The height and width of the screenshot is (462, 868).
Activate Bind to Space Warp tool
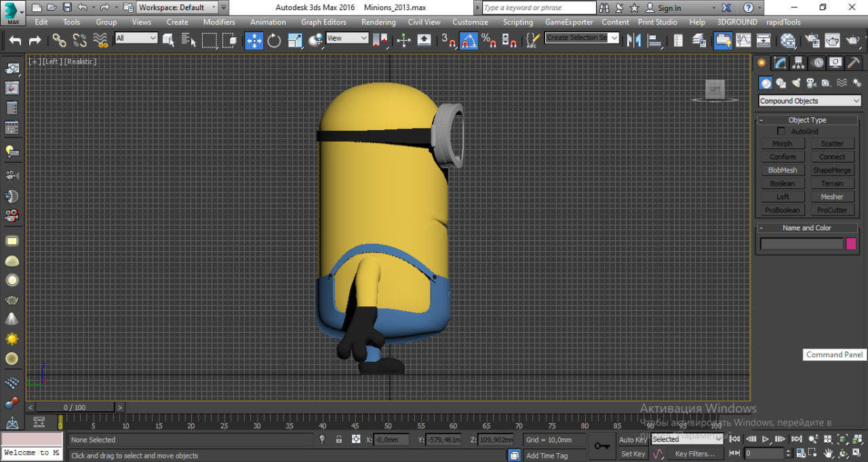(x=100, y=41)
